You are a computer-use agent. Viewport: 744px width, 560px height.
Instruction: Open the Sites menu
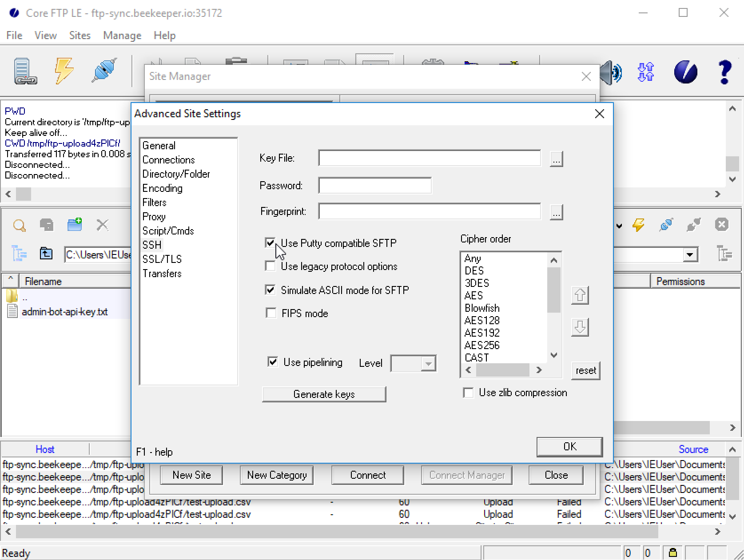coord(80,36)
